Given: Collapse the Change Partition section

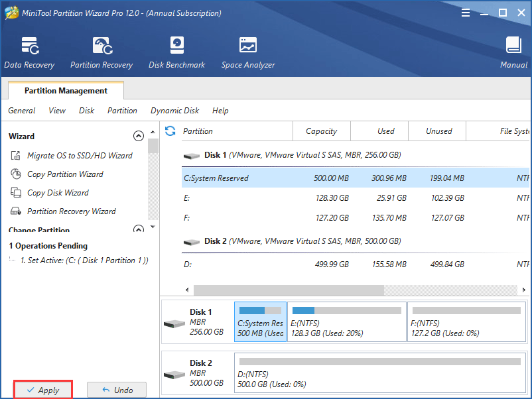Looking at the screenshot, I should (139, 230).
